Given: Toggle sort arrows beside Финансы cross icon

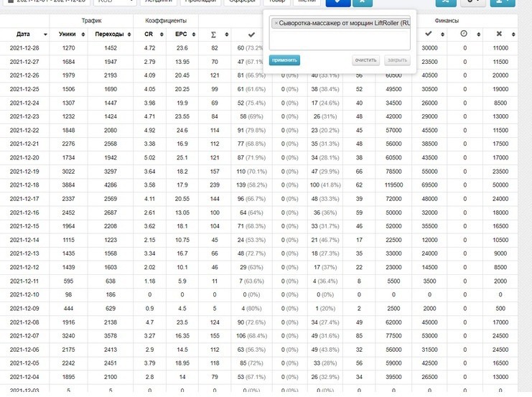Looking at the screenshot, I should pos(513,34).
